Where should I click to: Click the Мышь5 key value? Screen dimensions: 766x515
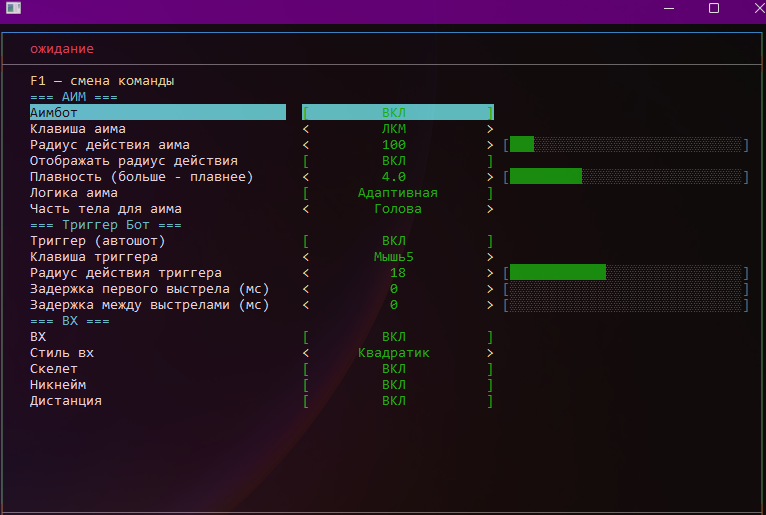394,257
